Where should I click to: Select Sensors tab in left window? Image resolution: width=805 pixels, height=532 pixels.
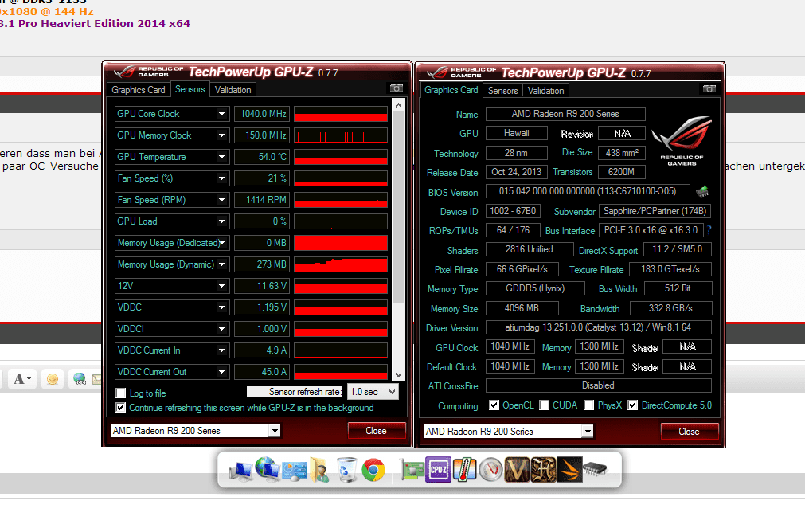coord(190,89)
